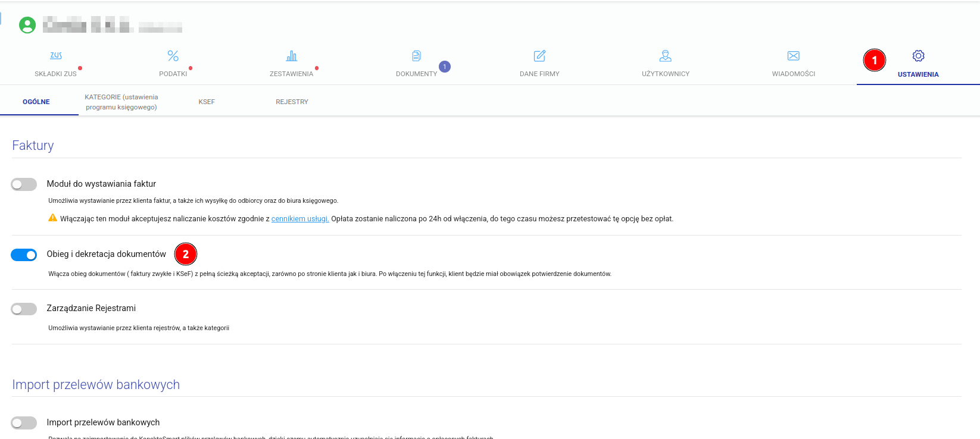Open the Rejestry tab
Viewport: 980px width, 439px height.
tap(292, 102)
